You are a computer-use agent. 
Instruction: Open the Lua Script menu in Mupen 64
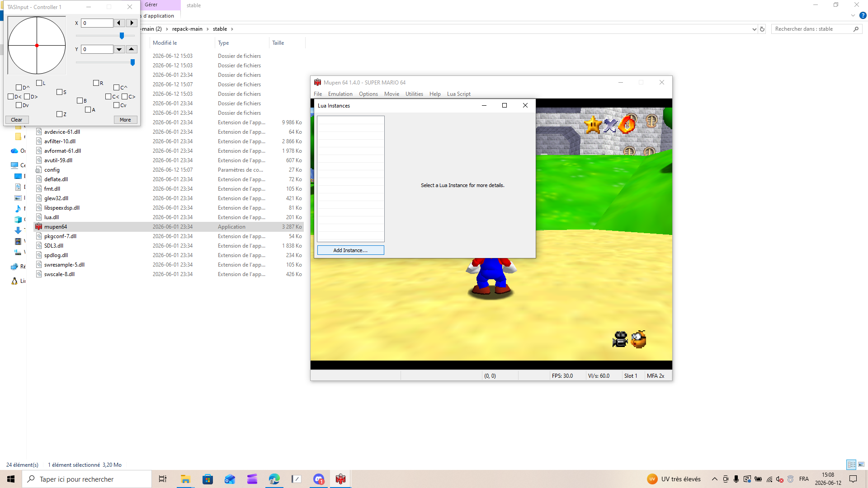click(x=458, y=94)
